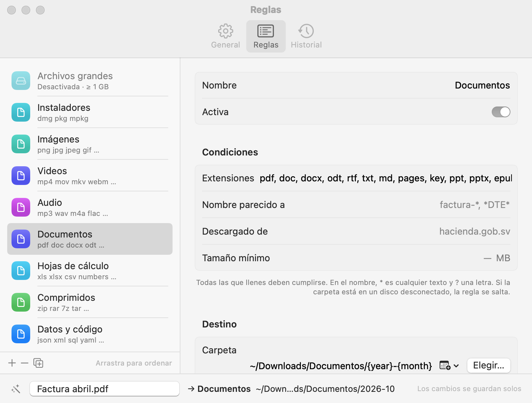Click the 'Arrastra para ordenar' hint

(x=134, y=363)
